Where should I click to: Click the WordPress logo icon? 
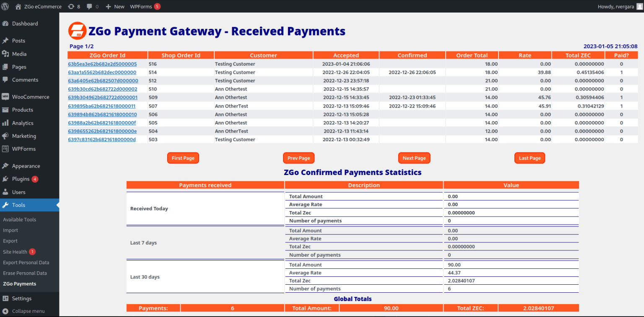(5, 6)
